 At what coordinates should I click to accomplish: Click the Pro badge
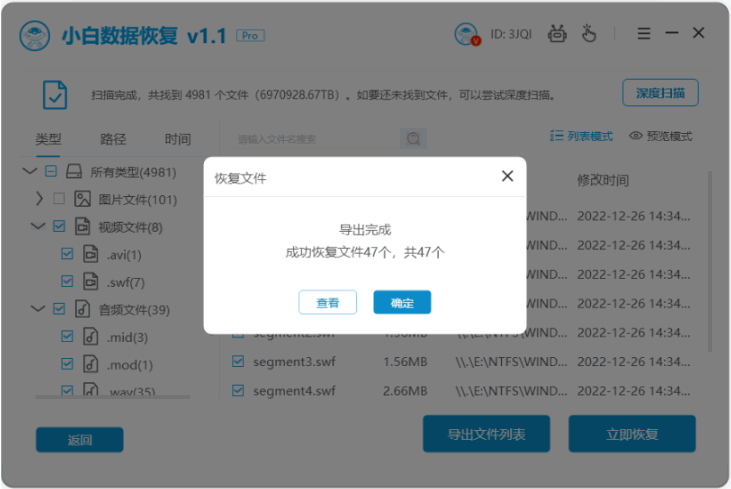(250, 35)
